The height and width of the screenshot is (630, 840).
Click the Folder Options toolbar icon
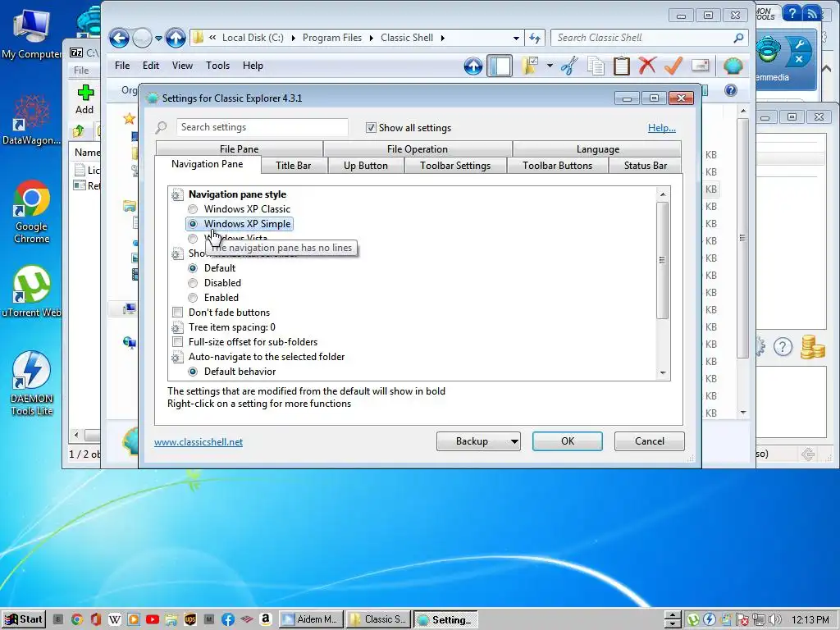(531, 66)
